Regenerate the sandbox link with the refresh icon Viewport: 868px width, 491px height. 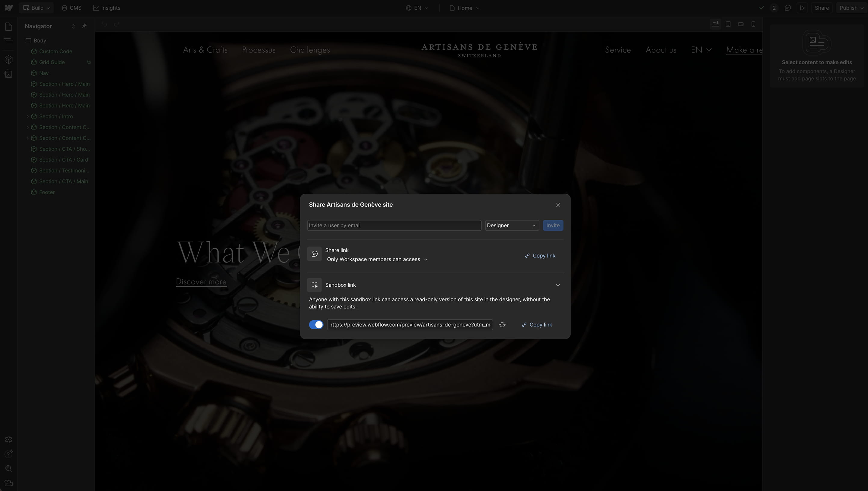point(502,324)
